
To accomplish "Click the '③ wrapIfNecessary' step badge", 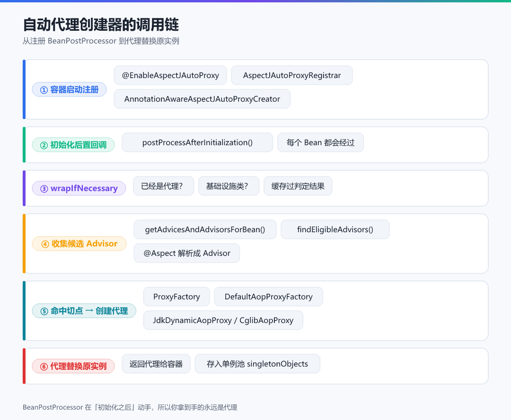I will [79, 188].
